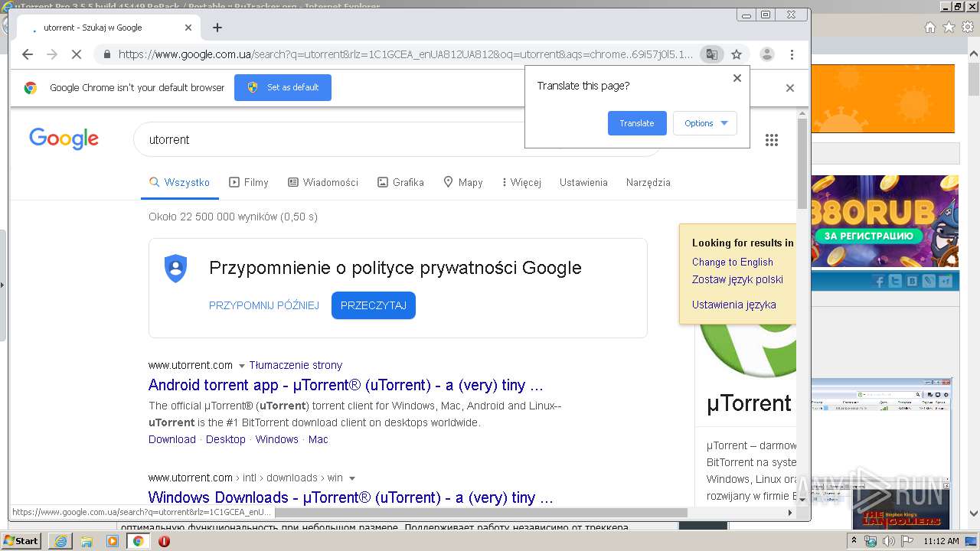
Task: Open the media player taskbar icon
Action: (x=113, y=541)
